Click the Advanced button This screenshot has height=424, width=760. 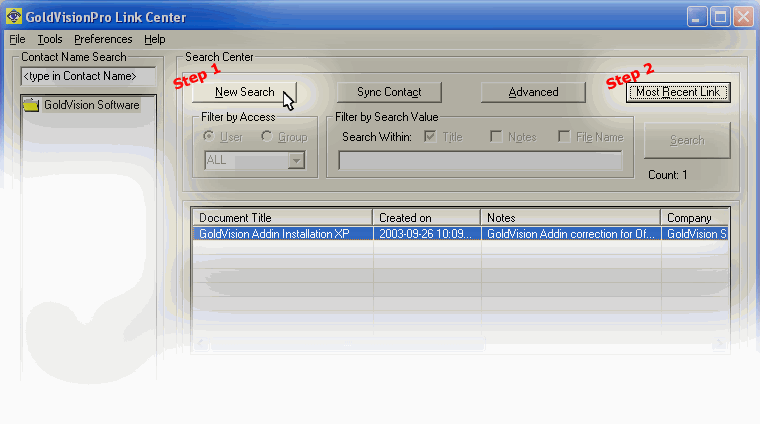533,92
